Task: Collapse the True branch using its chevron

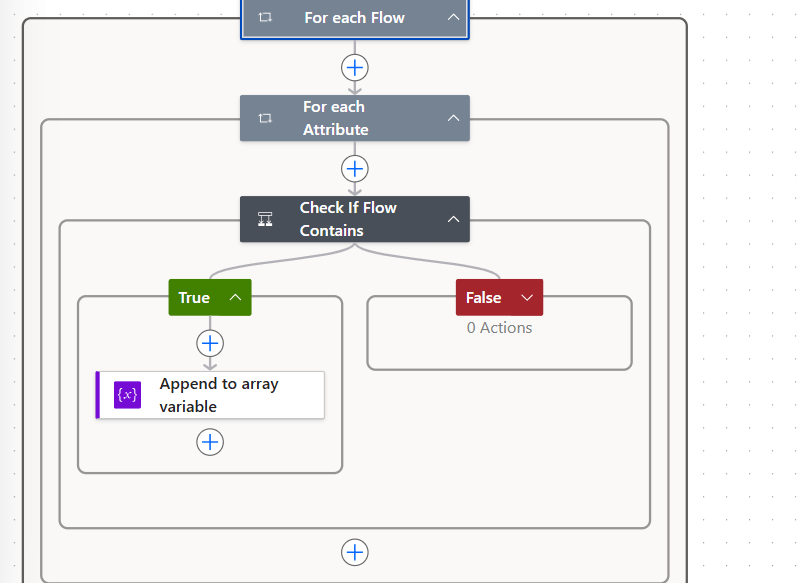Action: click(x=236, y=297)
